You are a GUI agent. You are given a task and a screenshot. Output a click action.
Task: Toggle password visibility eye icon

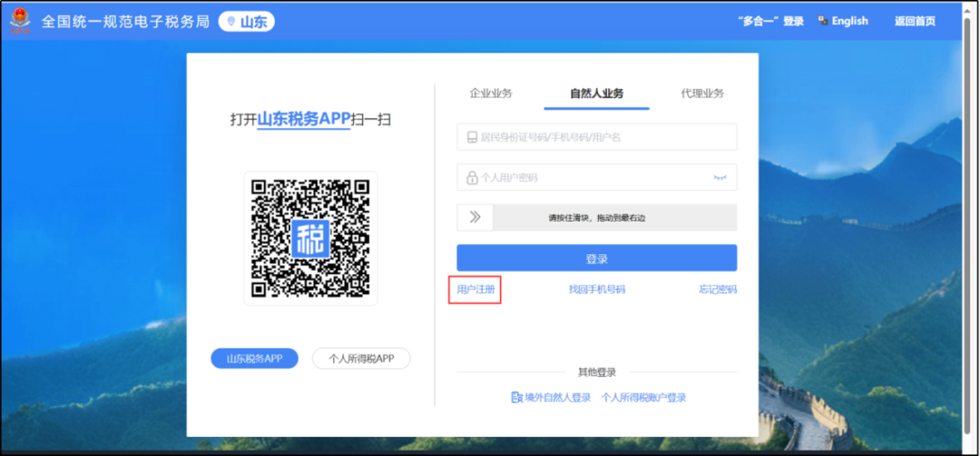[720, 178]
